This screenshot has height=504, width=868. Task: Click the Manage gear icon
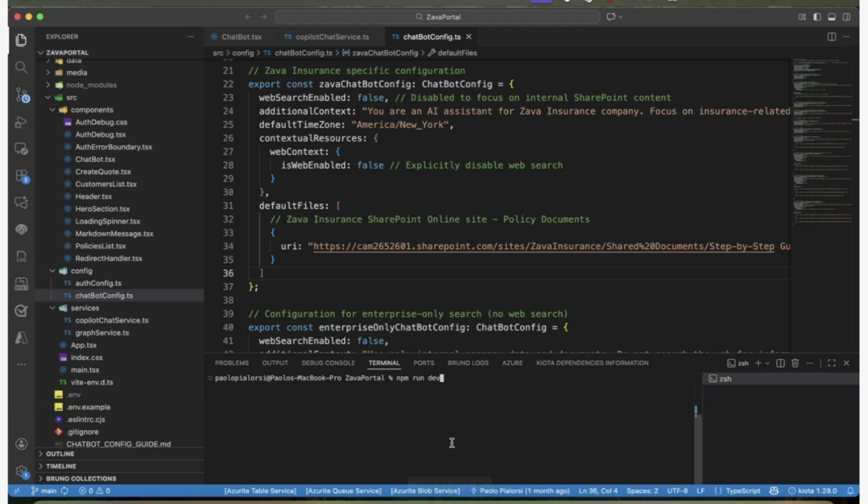(21, 472)
